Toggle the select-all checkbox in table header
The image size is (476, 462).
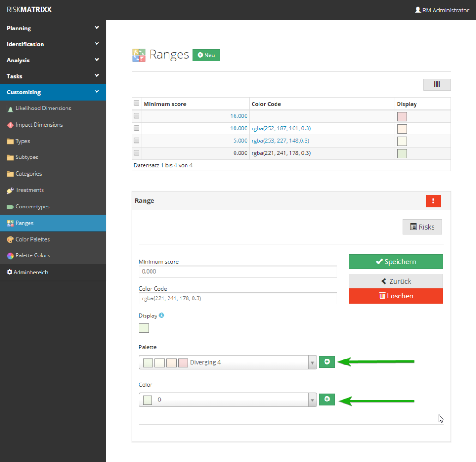click(x=137, y=103)
